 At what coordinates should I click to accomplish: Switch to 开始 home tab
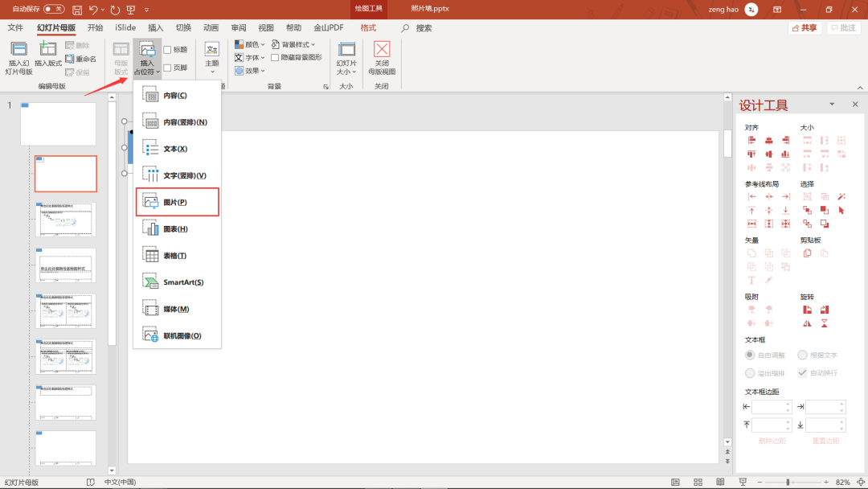tap(95, 27)
